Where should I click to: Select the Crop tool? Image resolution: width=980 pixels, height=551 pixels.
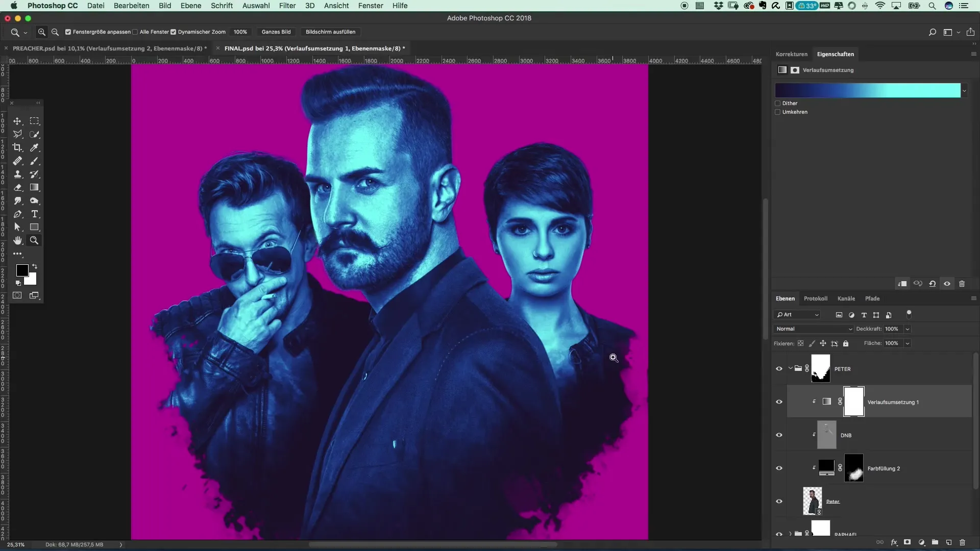[x=17, y=147]
